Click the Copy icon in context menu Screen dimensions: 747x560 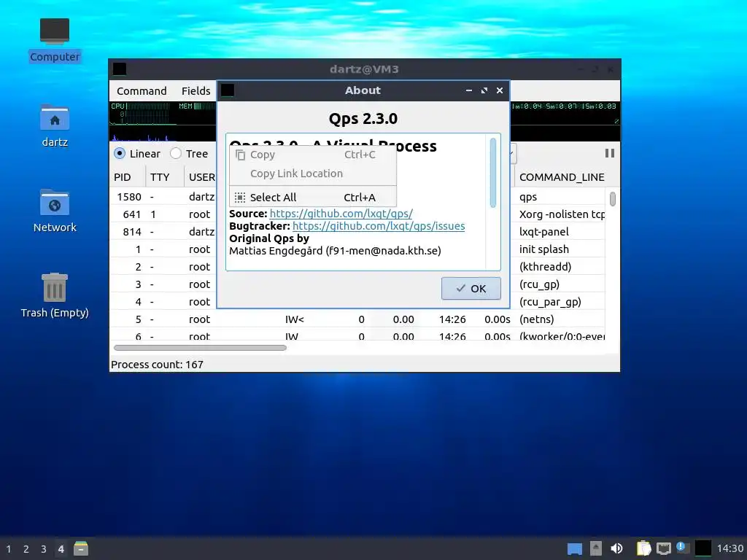point(240,155)
